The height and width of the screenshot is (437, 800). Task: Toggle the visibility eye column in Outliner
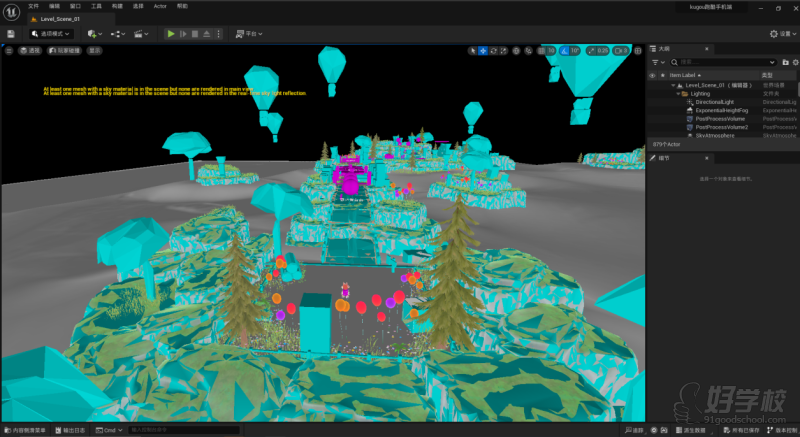point(653,75)
